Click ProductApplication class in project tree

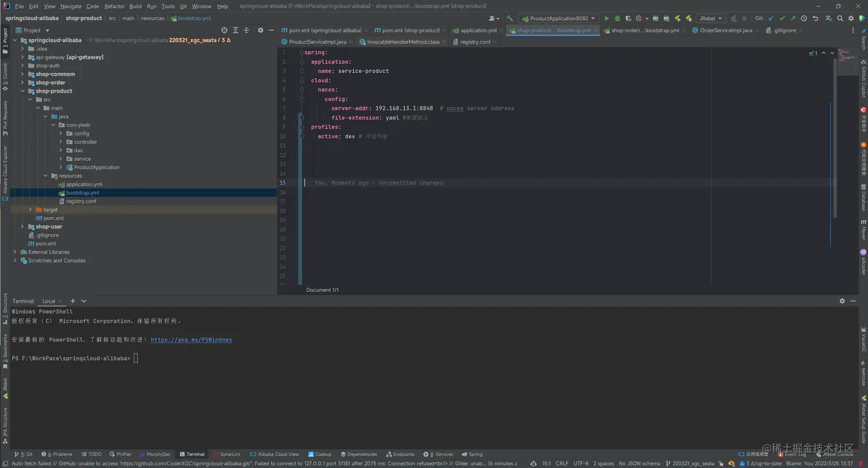[96, 168]
